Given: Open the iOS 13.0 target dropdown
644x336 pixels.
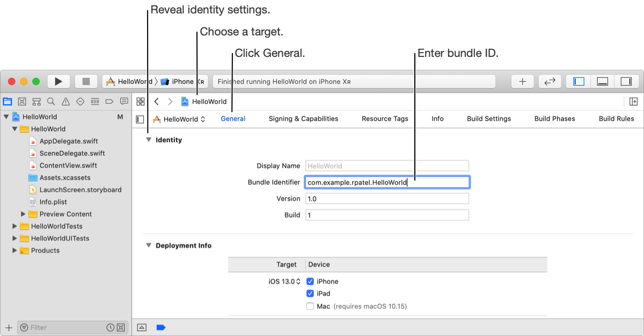Looking at the screenshot, I should tap(284, 281).
